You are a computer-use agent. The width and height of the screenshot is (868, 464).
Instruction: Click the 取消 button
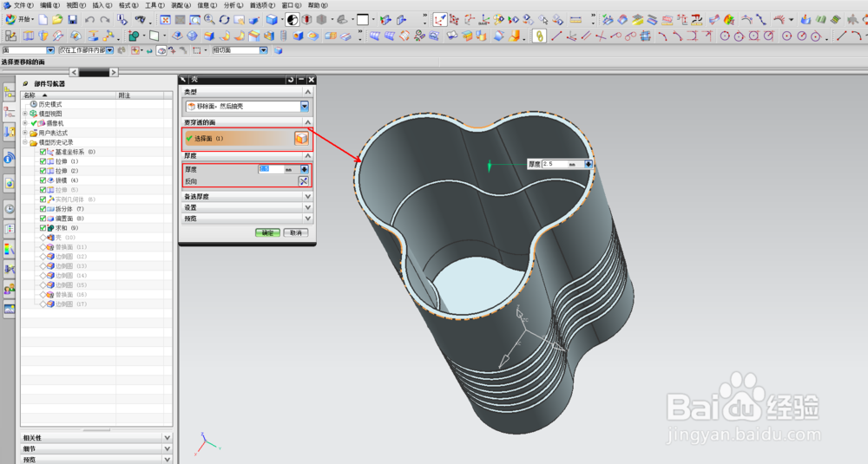[296, 232]
